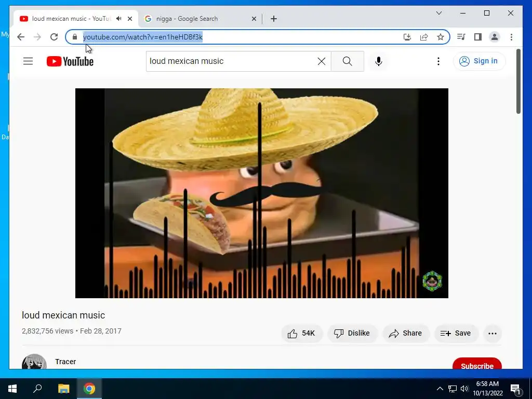532x399 pixels.
Task: Submit search with the magnifier button
Action: pyautogui.click(x=348, y=61)
